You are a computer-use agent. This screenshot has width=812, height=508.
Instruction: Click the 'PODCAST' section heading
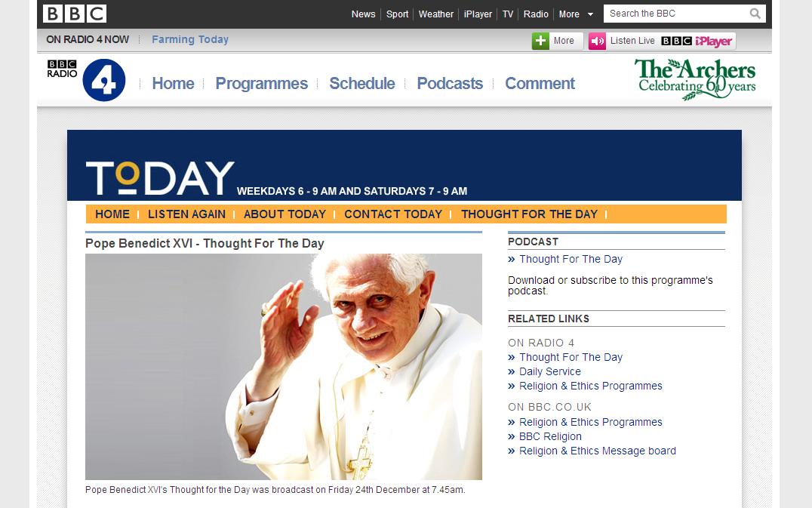(x=533, y=242)
